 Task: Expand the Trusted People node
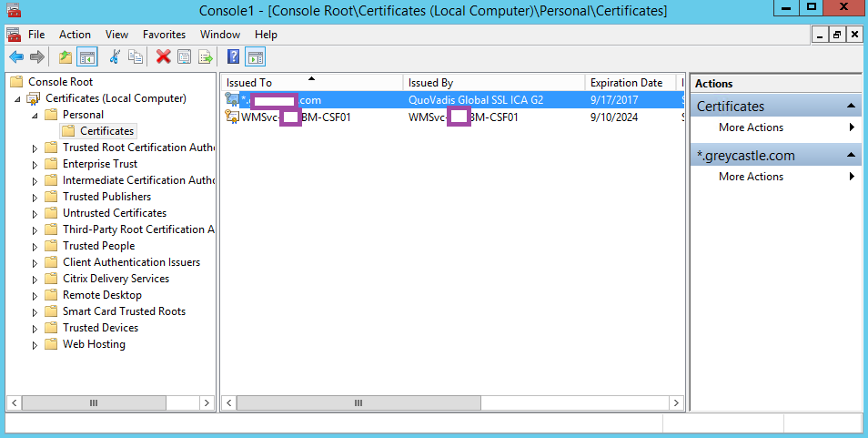point(35,247)
